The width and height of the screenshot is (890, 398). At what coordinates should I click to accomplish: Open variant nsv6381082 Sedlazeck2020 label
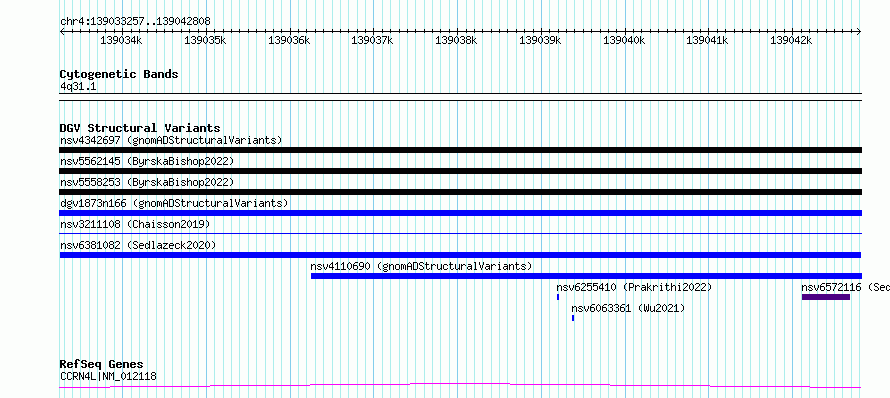point(138,245)
